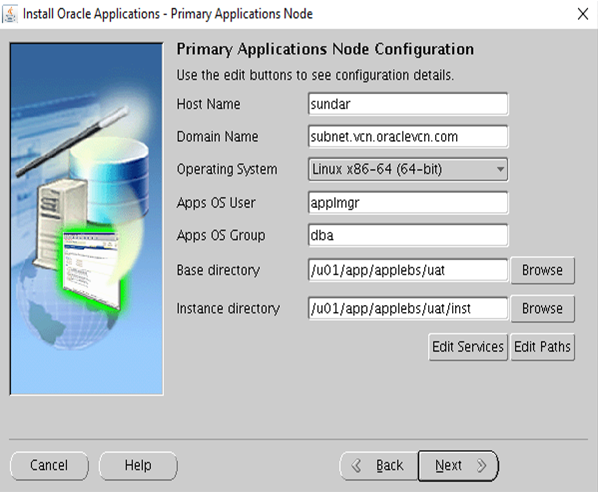Click the left chevron icon on Back
This screenshot has height=492, width=598.
356,465
